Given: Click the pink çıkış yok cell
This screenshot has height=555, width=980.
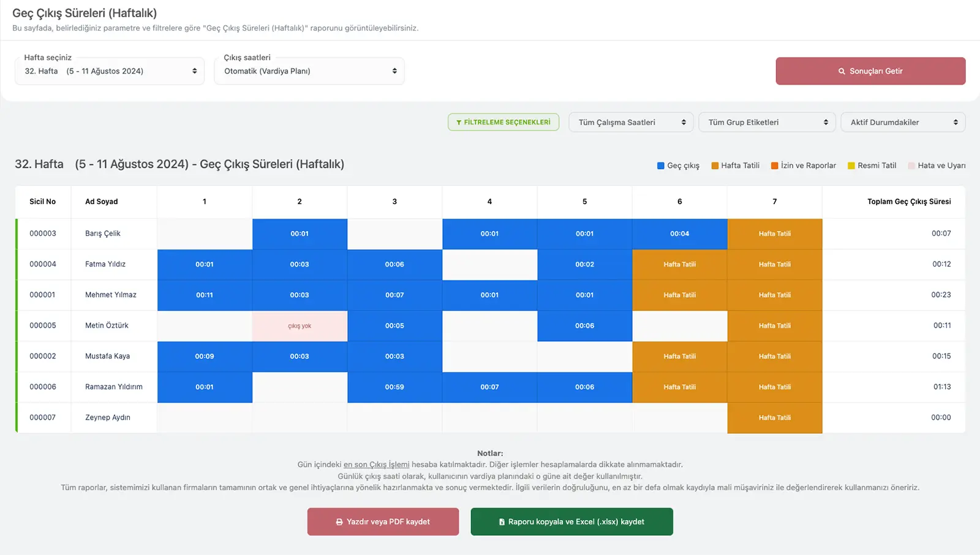Looking at the screenshot, I should point(300,326).
